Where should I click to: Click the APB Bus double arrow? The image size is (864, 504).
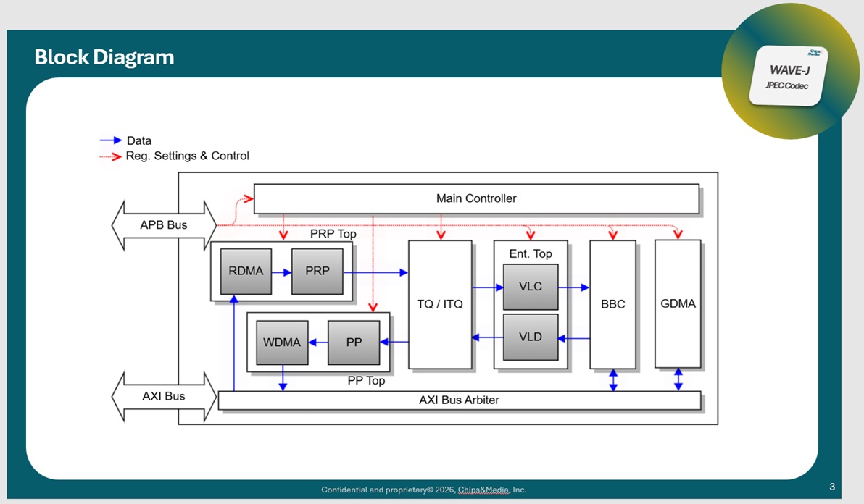[x=164, y=225]
